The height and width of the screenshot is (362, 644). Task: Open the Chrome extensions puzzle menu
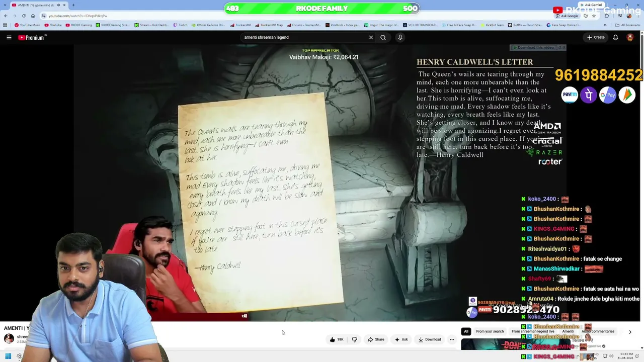[606, 16]
